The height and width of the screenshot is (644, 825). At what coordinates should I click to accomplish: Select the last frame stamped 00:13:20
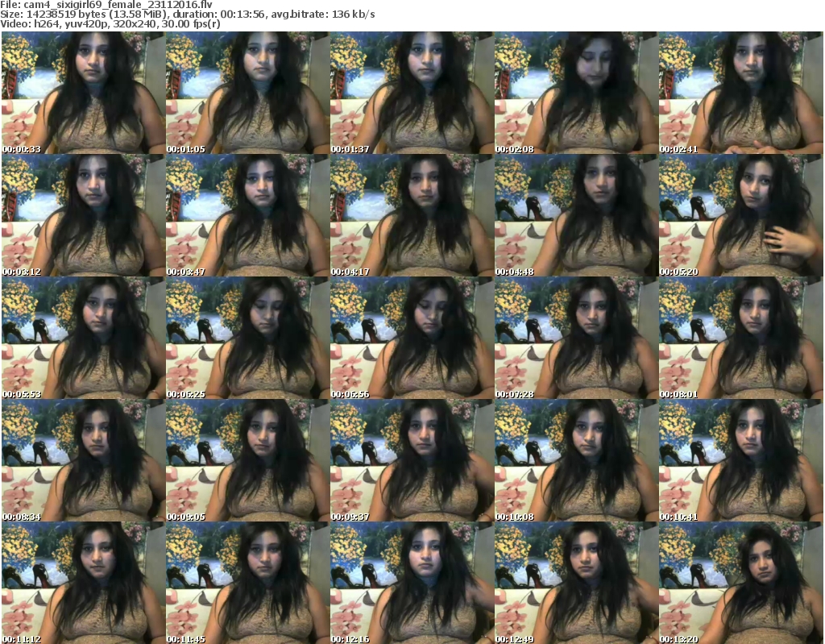coord(741,583)
